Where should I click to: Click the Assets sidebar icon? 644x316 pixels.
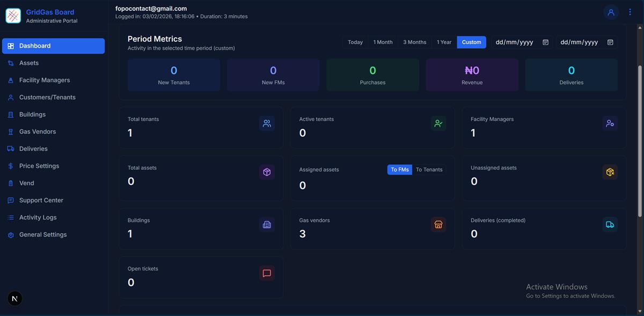coord(11,63)
